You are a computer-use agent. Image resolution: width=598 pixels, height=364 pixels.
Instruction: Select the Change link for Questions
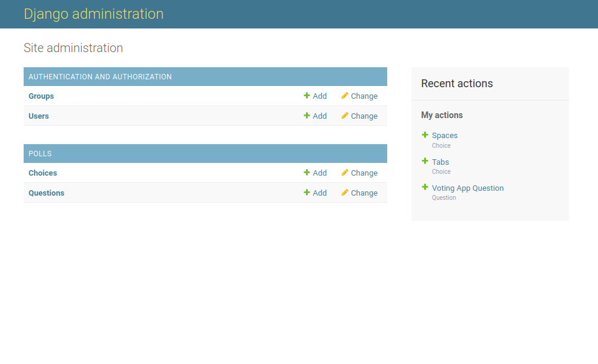(364, 193)
